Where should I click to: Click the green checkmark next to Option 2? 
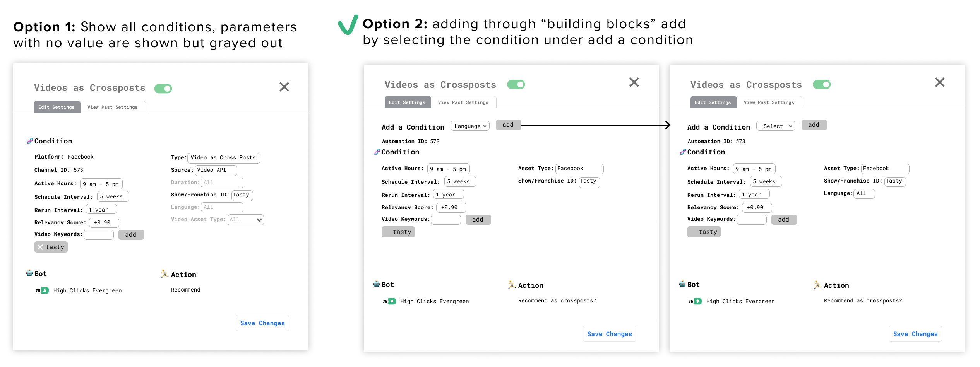click(x=348, y=25)
